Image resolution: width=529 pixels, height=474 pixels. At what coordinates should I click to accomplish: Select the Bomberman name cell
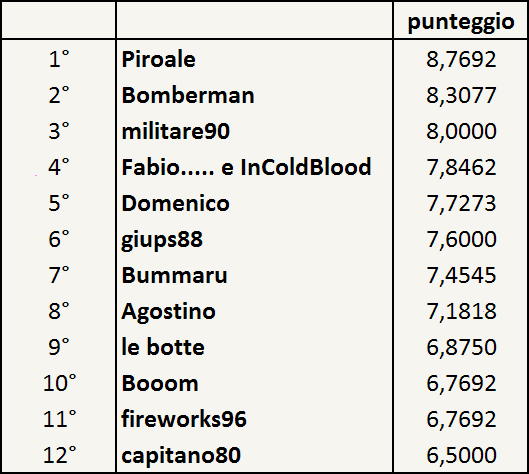click(188, 95)
